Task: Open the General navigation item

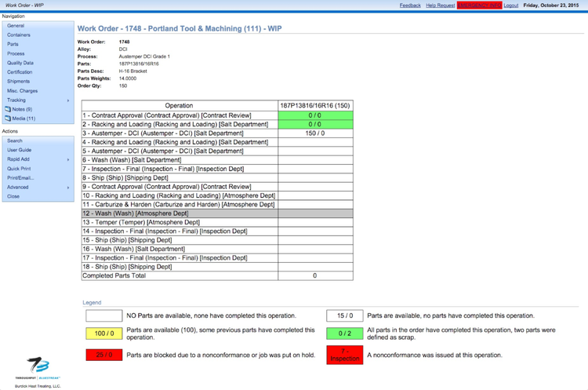Action: [x=16, y=26]
